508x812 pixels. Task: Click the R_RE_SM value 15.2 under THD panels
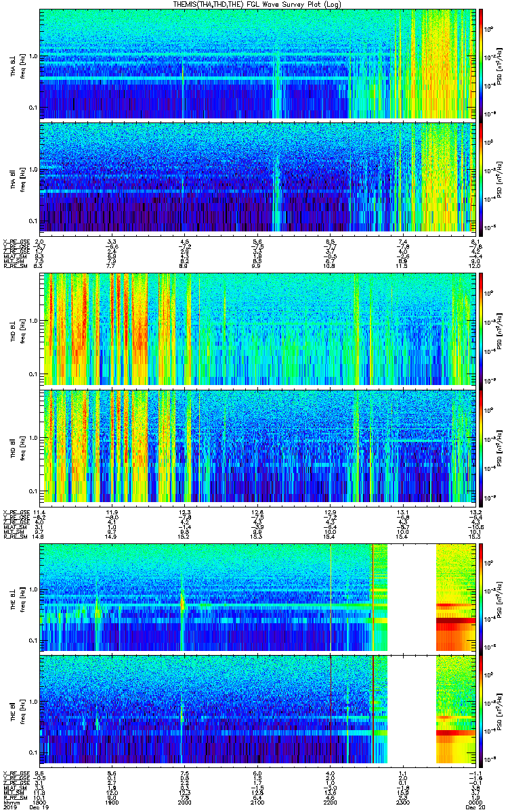(x=185, y=538)
